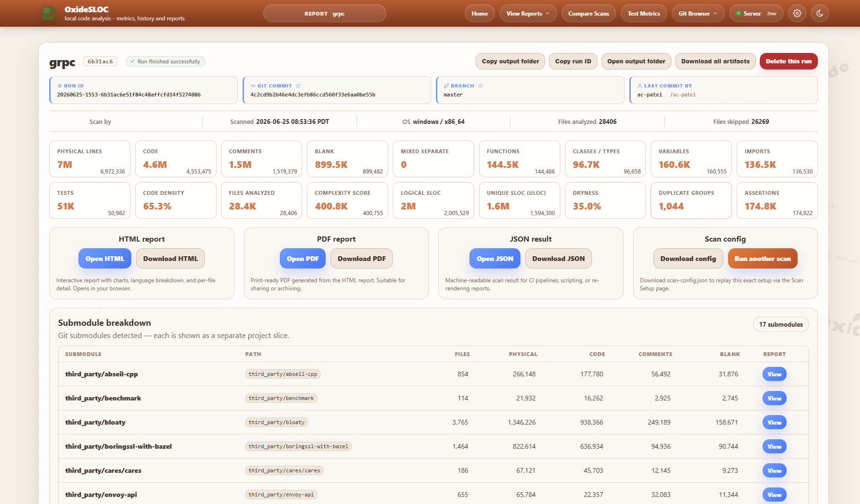Click the Tests 51K metric card
Viewport: 860px width, 504px height.
90,200
